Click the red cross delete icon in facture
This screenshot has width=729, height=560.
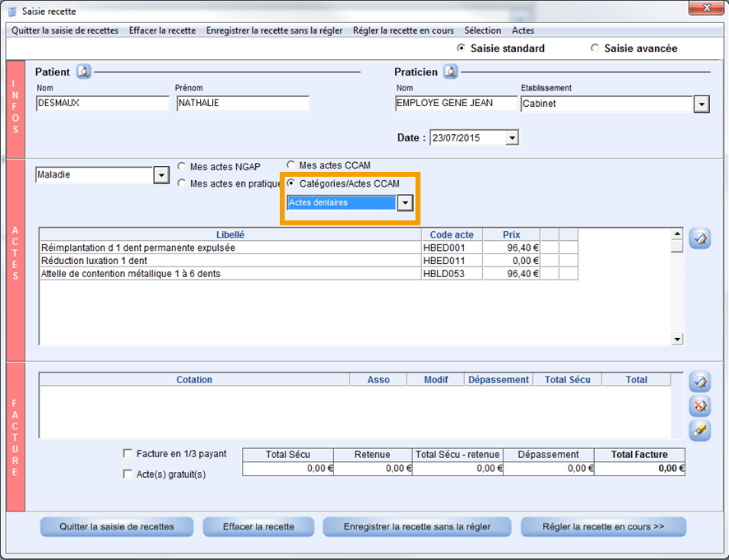click(x=699, y=405)
